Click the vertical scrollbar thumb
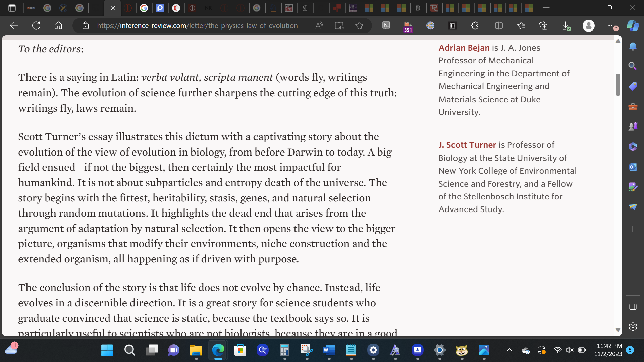Viewport: 644px width, 362px height. 618,85
